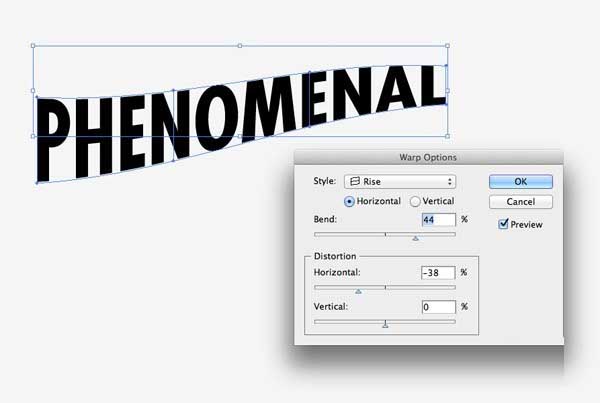Click the Cancel button
Viewport: 600px width, 403px height.
521,202
